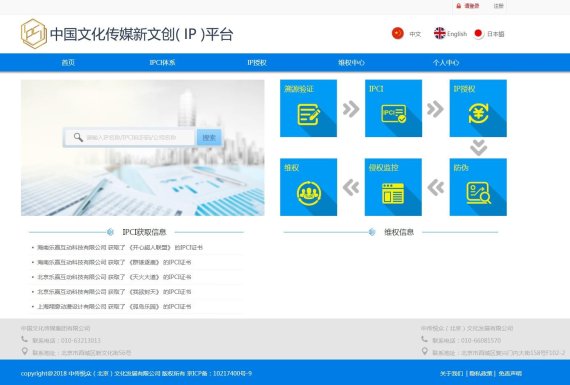Click the copyright©2018 footer text
570x385 pixels.
(136, 373)
